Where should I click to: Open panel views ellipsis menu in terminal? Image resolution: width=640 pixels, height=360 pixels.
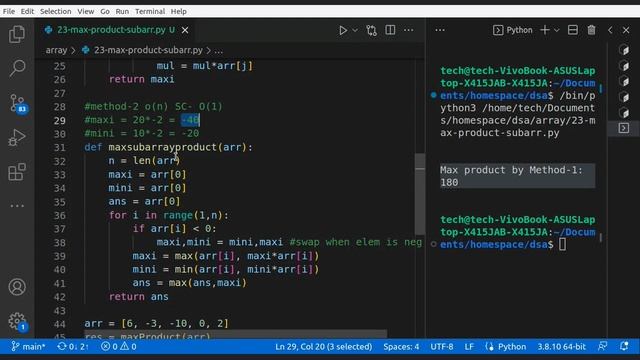click(x=440, y=30)
